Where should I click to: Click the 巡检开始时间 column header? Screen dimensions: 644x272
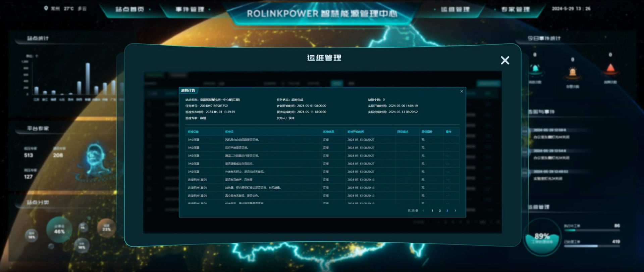pos(356,132)
